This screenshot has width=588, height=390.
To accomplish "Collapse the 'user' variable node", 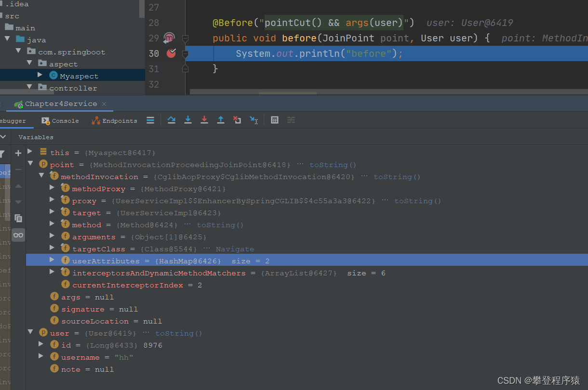I will [30, 333].
